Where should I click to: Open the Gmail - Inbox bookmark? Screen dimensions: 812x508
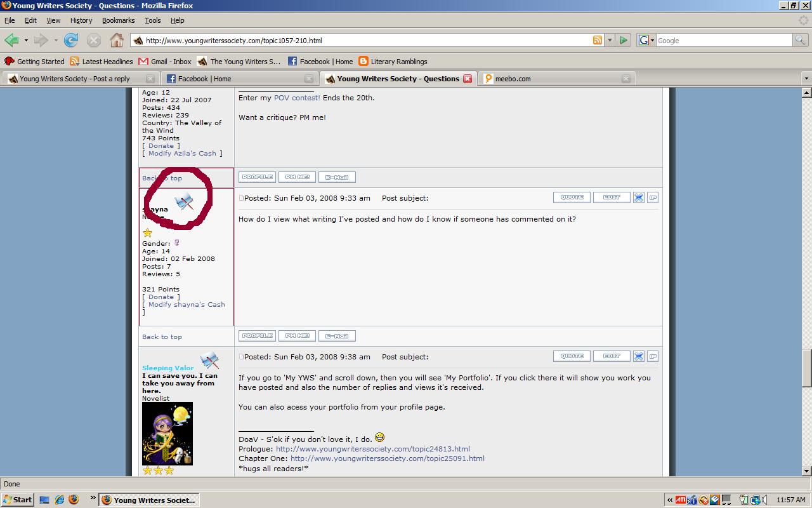tap(165, 62)
